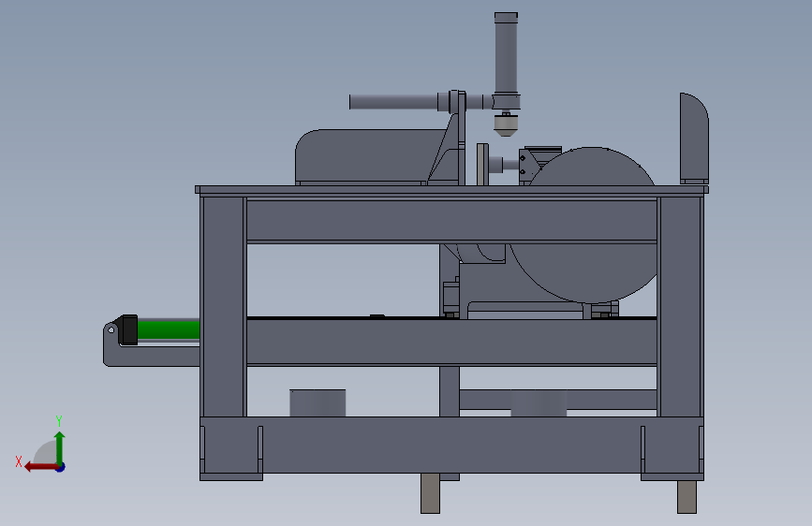Select the upper horizontal cross beam
Viewport: 812px width, 526px height.
(451, 221)
